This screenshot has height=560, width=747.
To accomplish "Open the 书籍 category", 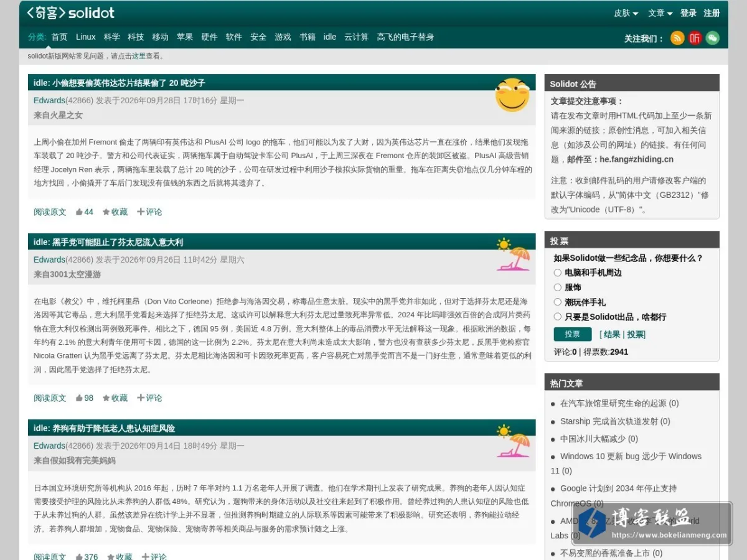I will pos(308,37).
